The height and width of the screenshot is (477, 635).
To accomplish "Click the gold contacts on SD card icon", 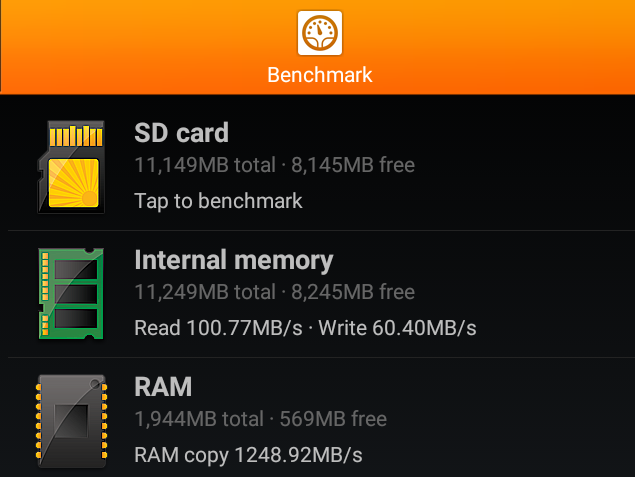I will click(76, 136).
